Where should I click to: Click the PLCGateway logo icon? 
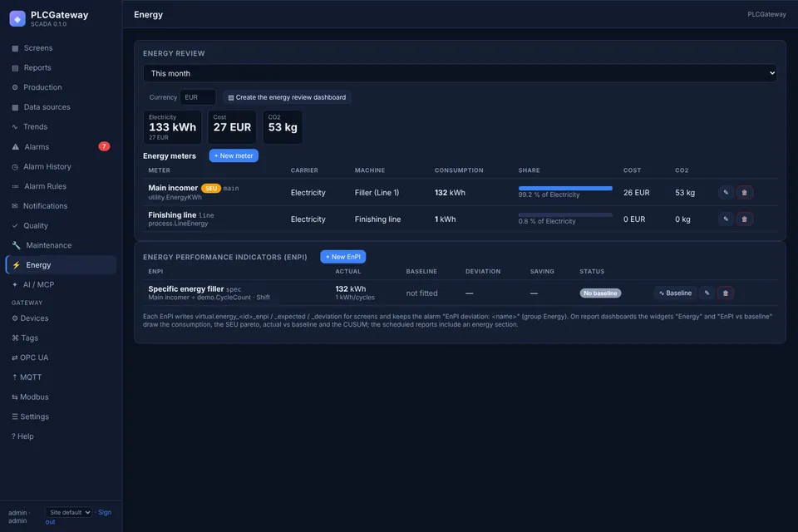point(17,19)
